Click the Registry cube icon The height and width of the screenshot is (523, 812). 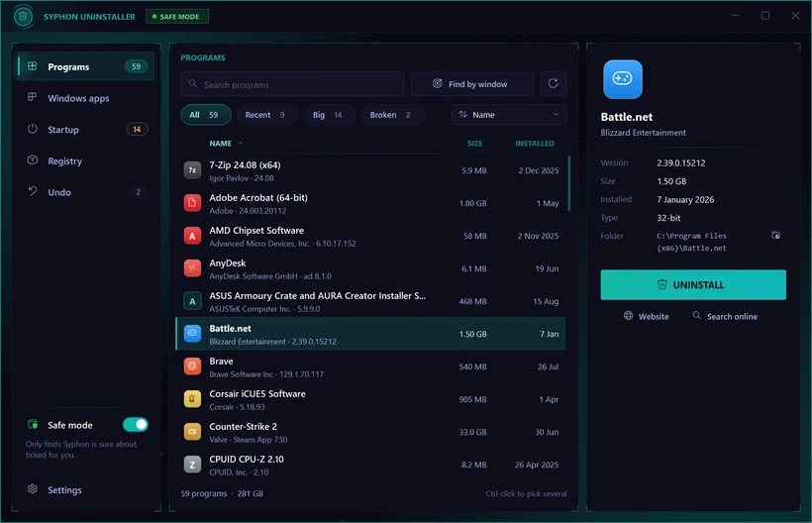(x=32, y=160)
